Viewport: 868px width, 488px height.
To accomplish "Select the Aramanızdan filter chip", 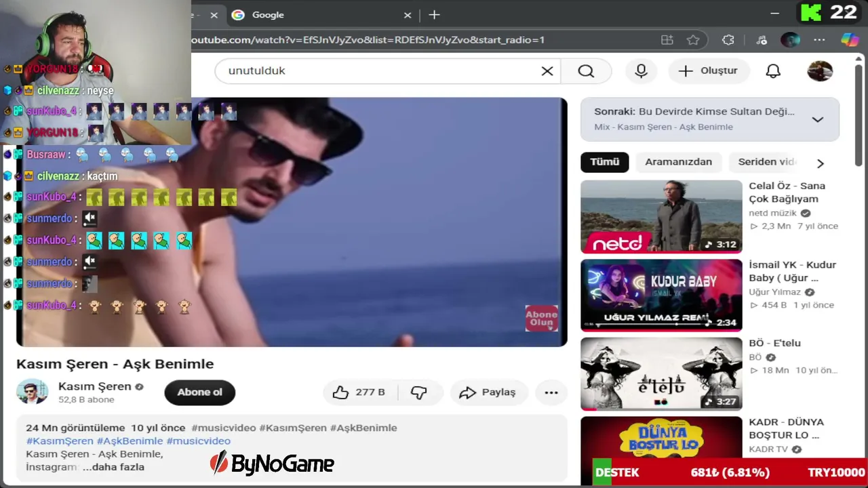I will tap(678, 162).
